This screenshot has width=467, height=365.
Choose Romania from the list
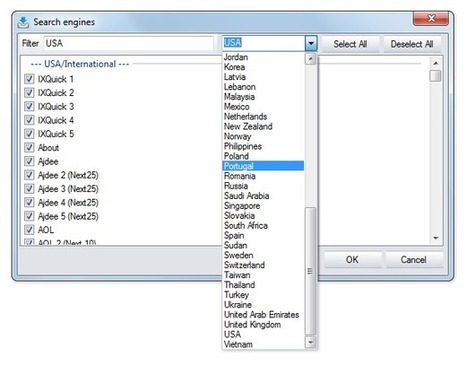tap(263, 176)
